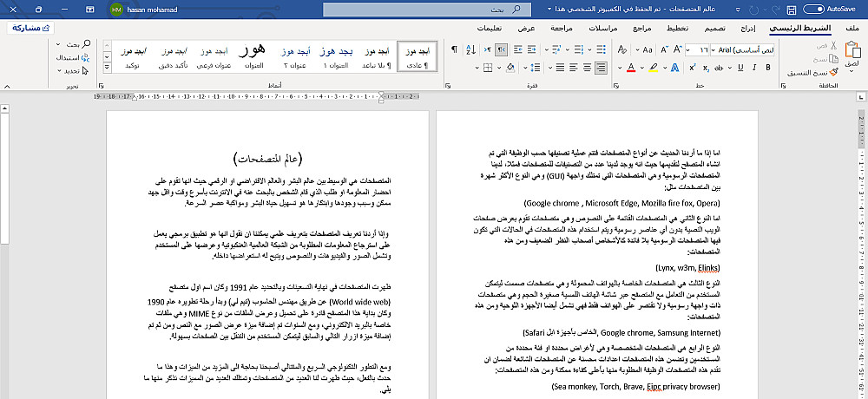Click the Copy icon in clipboard group
This screenshot has height=399, width=868.
[x=834, y=59]
